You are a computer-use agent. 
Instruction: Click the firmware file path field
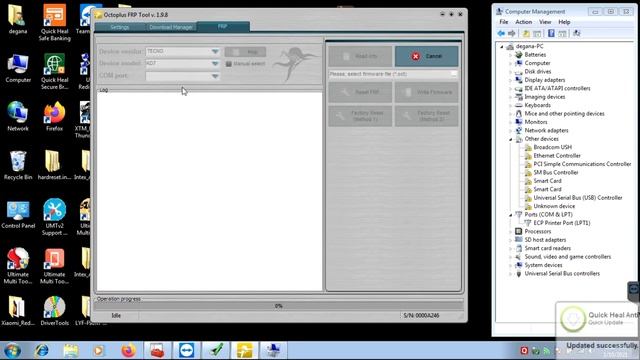point(389,74)
